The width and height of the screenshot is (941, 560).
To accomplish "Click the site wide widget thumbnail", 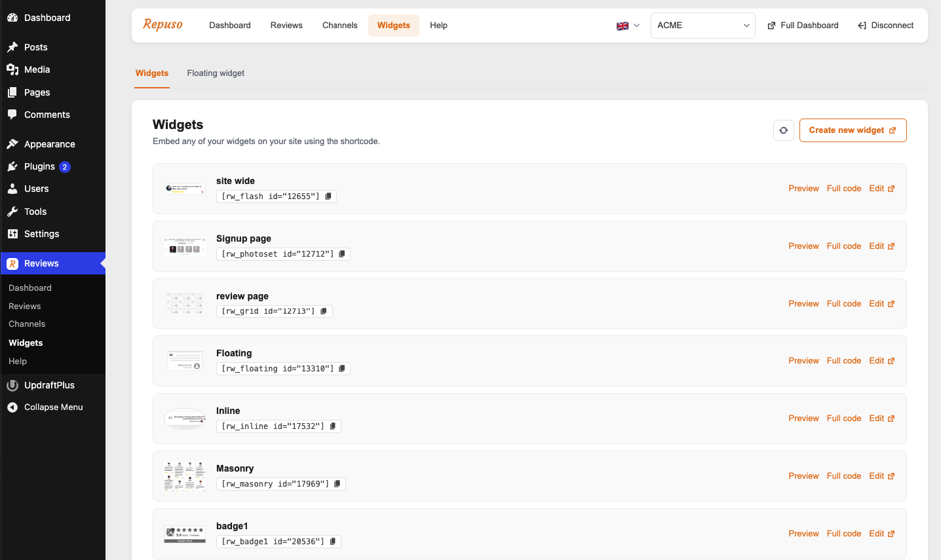I will [185, 189].
